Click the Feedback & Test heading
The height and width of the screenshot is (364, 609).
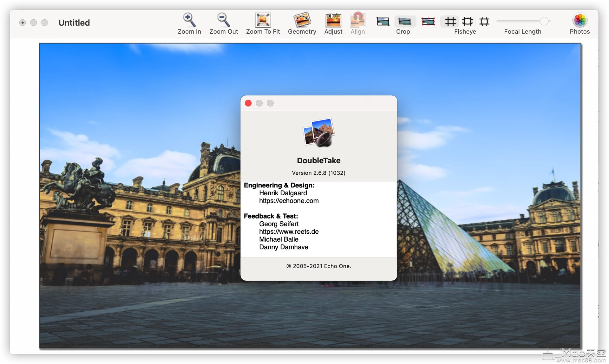click(x=271, y=216)
